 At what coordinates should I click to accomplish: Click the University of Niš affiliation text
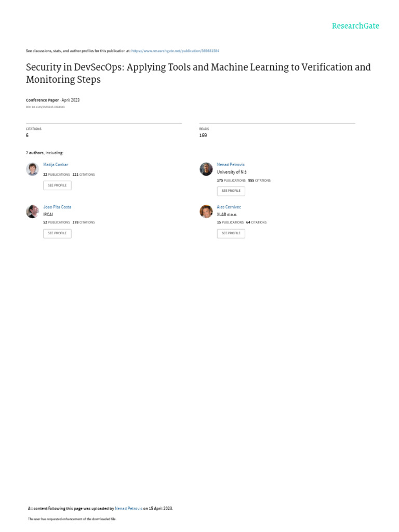[232, 172]
